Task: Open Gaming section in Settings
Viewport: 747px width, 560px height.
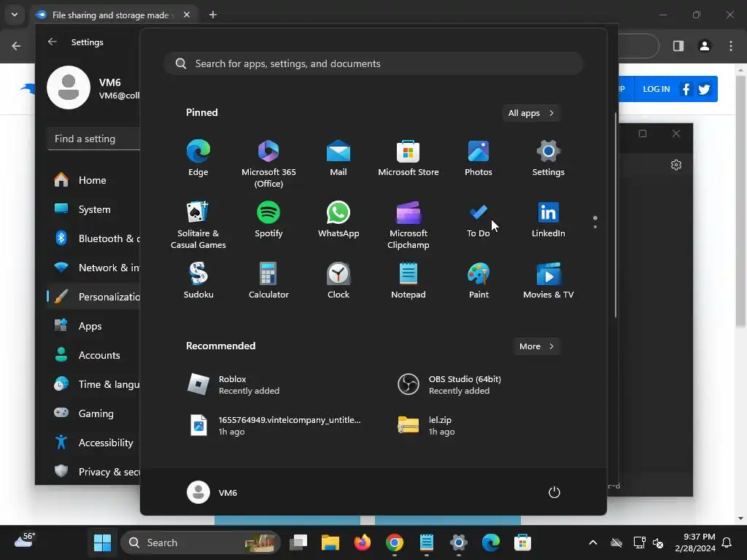Action: (x=93, y=413)
